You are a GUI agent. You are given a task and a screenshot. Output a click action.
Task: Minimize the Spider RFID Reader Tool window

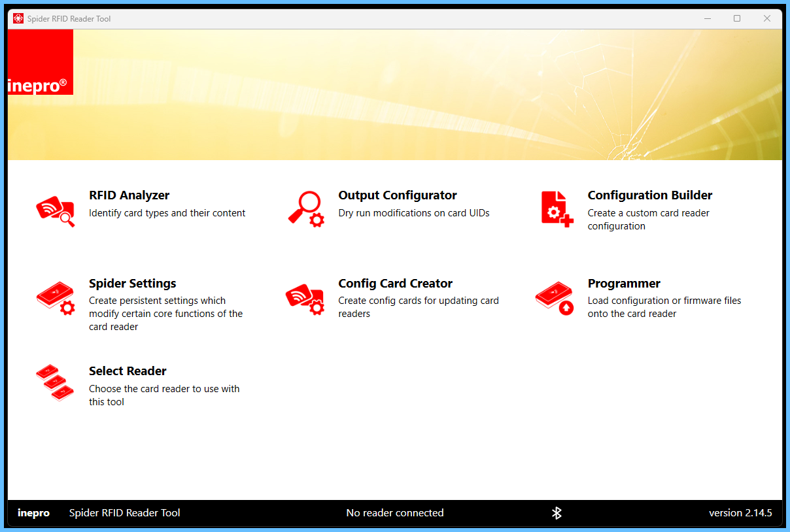pyautogui.click(x=708, y=19)
